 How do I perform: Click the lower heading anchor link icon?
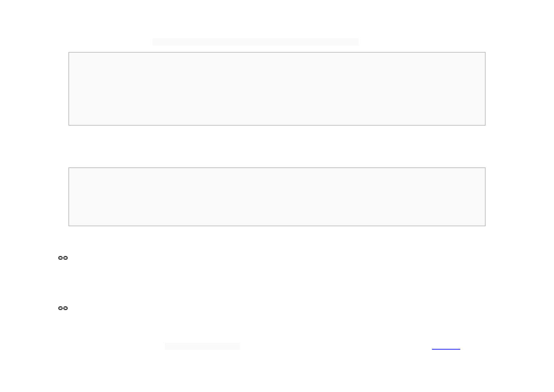[63, 308]
